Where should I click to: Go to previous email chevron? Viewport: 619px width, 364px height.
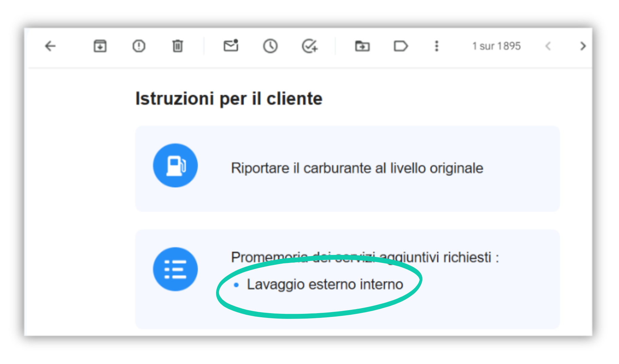click(548, 46)
